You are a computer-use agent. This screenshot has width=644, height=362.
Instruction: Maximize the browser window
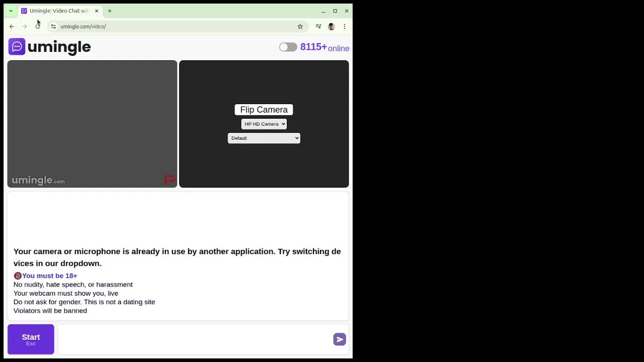335,11
